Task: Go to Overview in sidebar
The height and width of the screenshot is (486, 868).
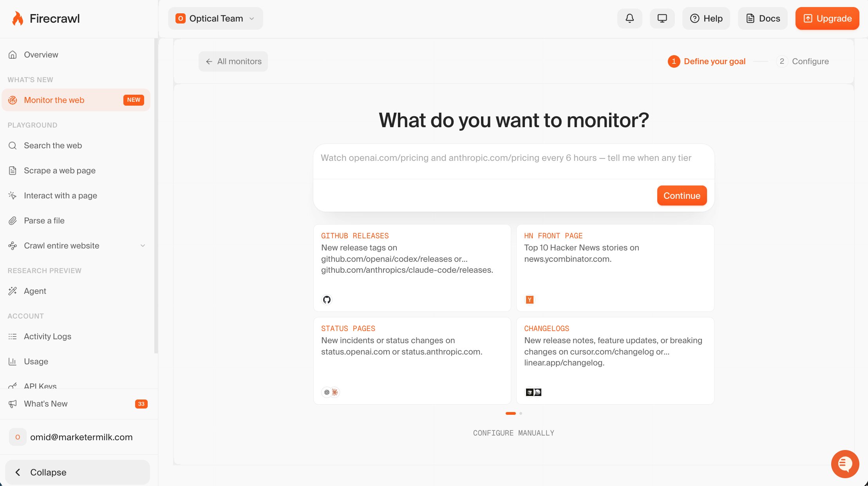Action: point(76,55)
